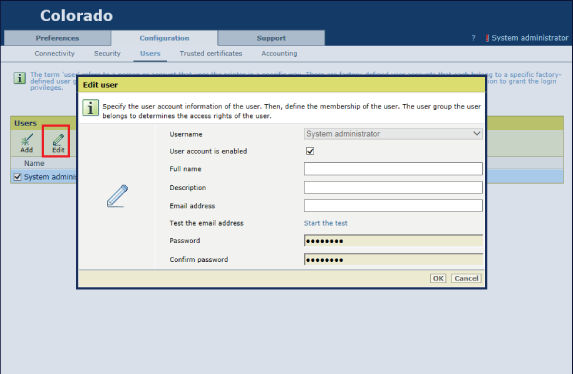Screen dimensions: 573x374
Task: Open the help question mark icon
Action: (x=473, y=38)
